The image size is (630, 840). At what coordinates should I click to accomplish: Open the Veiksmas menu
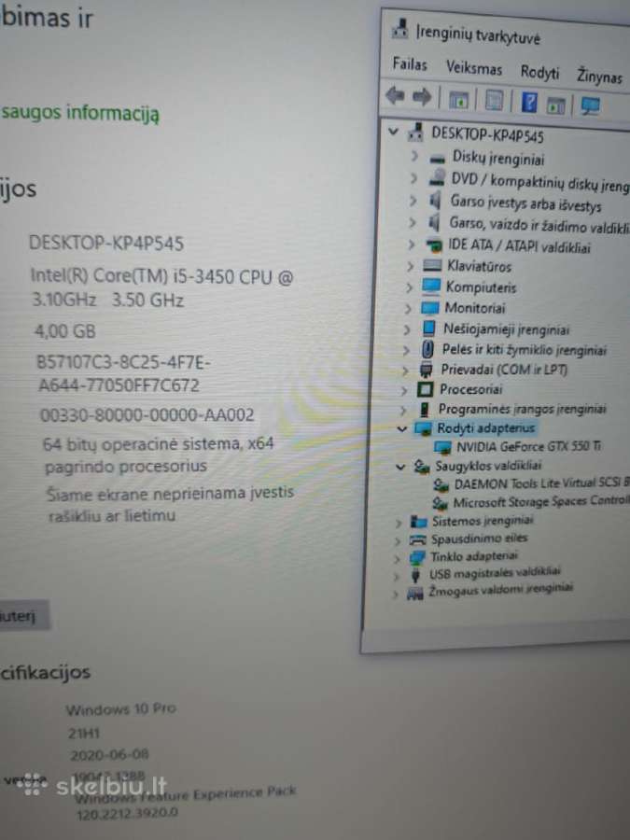[x=474, y=68]
